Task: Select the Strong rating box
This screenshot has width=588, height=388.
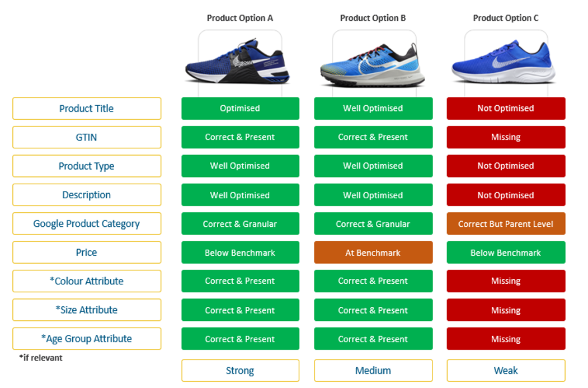Action: [241, 371]
